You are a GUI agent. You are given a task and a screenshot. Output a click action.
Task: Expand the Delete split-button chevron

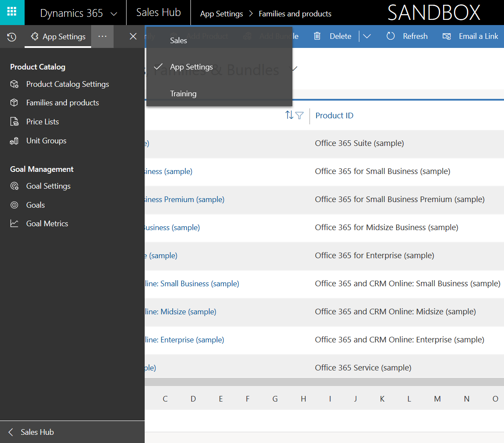point(367,36)
